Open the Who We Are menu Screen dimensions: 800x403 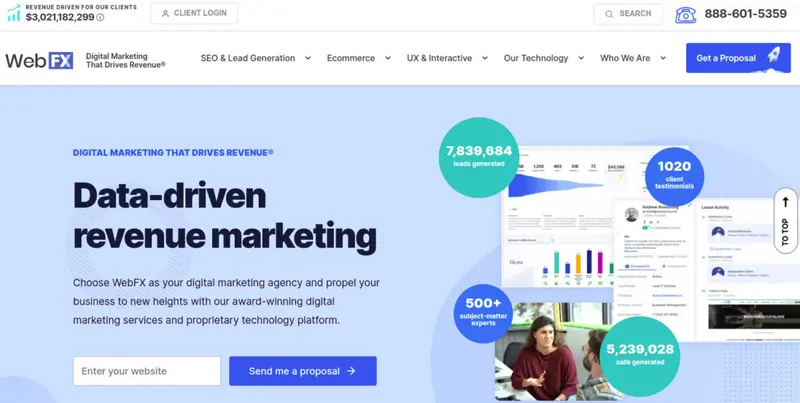coord(633,58)
